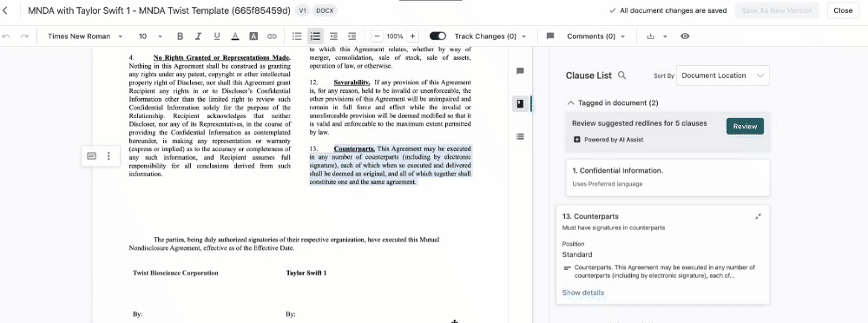Open the Times New Roman font dropdown
The width and height of the screenshot is (868, 323).
pos(85,36)
